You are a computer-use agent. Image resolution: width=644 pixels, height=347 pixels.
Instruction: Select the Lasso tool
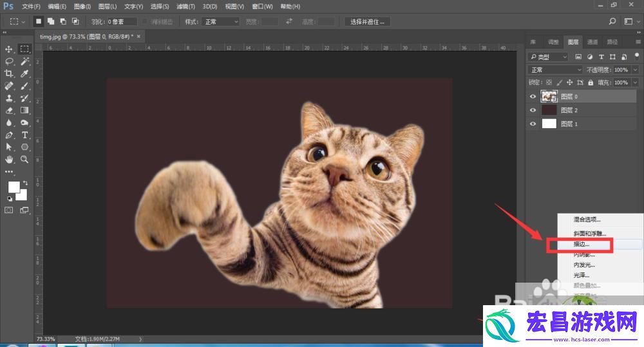pos(8,62)
